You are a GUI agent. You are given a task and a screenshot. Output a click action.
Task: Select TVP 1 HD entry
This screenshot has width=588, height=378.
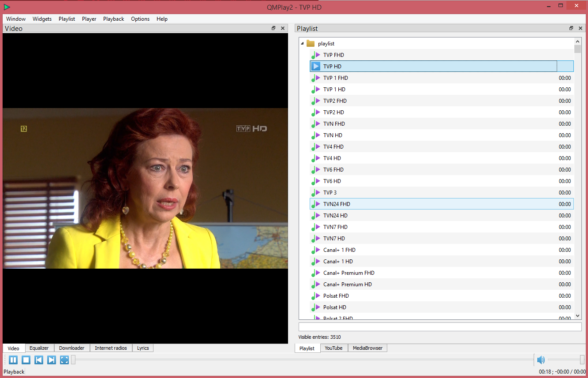click(442, 89)
